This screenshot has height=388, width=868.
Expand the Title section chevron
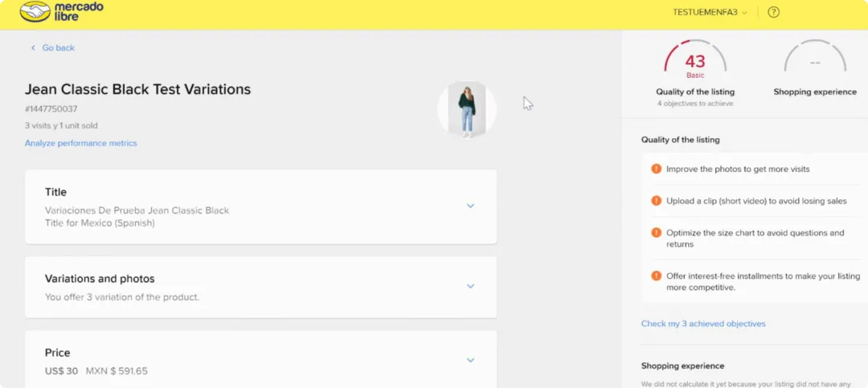click(x=471, y=206)
